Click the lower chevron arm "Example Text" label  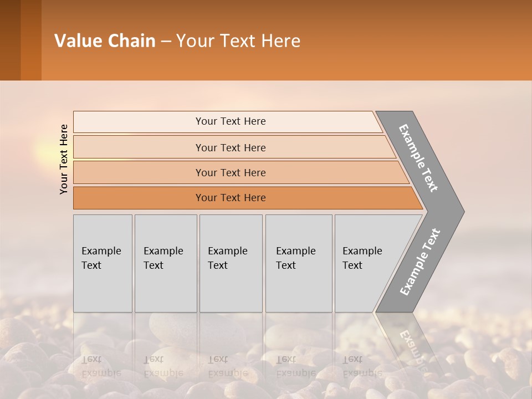[x=420, y=262]
